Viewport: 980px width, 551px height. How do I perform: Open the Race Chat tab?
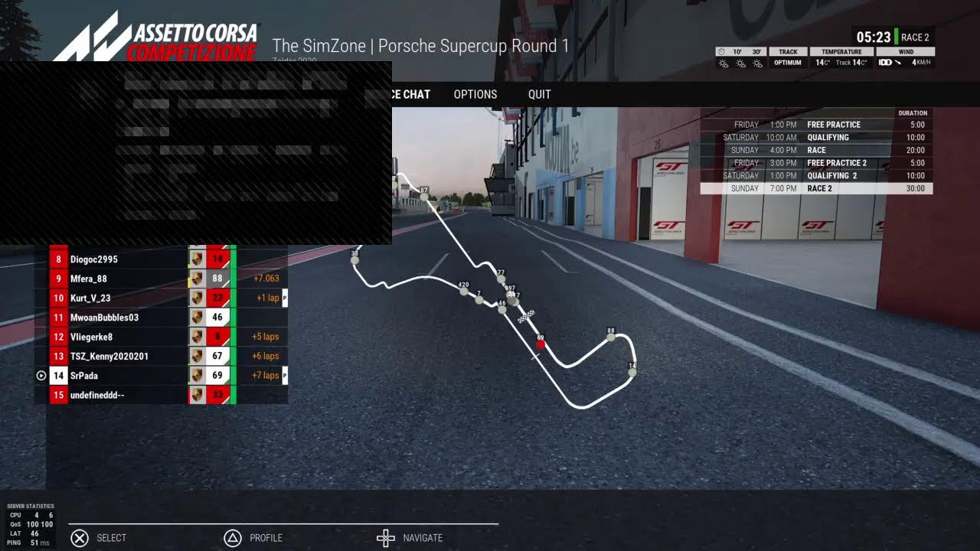click(x=411, y=94)
